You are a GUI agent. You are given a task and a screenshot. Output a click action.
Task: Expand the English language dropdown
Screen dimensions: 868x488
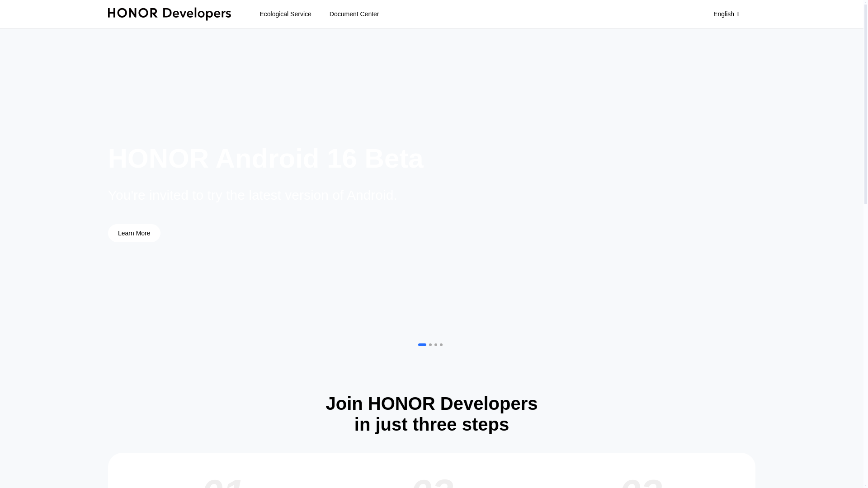[x=726, y=14]
